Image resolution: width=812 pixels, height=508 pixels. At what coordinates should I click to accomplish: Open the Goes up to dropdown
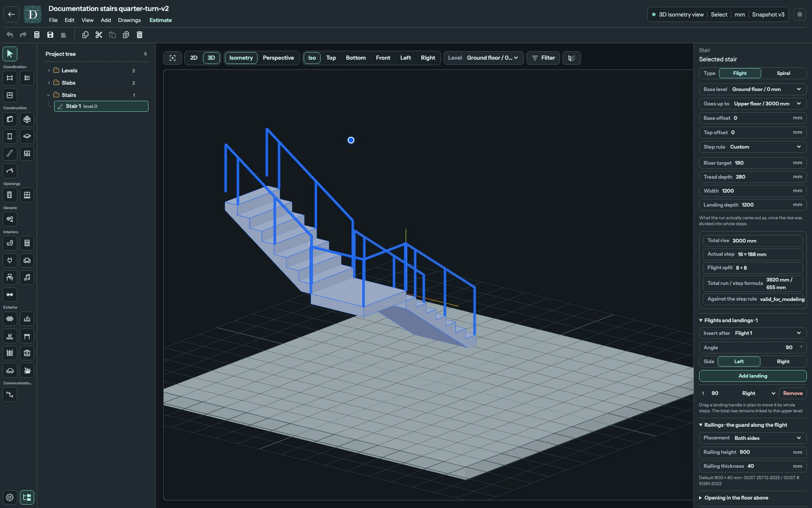pyautogui.click(x=753, y=104)
